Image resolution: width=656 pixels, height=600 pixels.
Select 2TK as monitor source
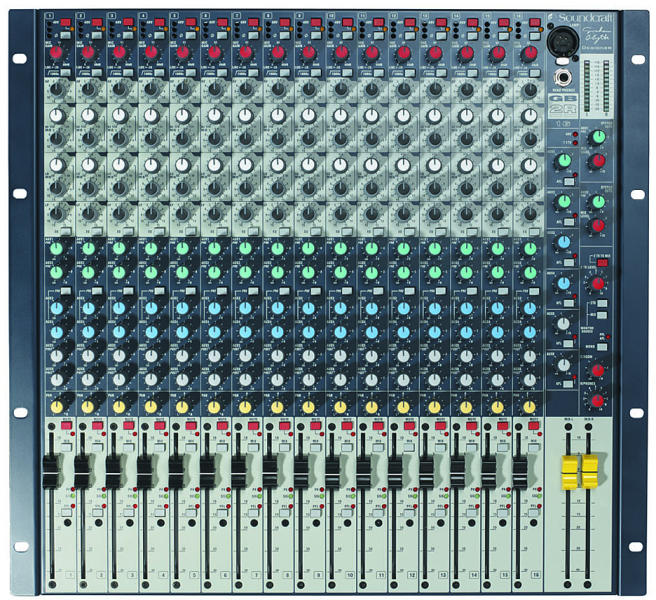tap(602, 304)
